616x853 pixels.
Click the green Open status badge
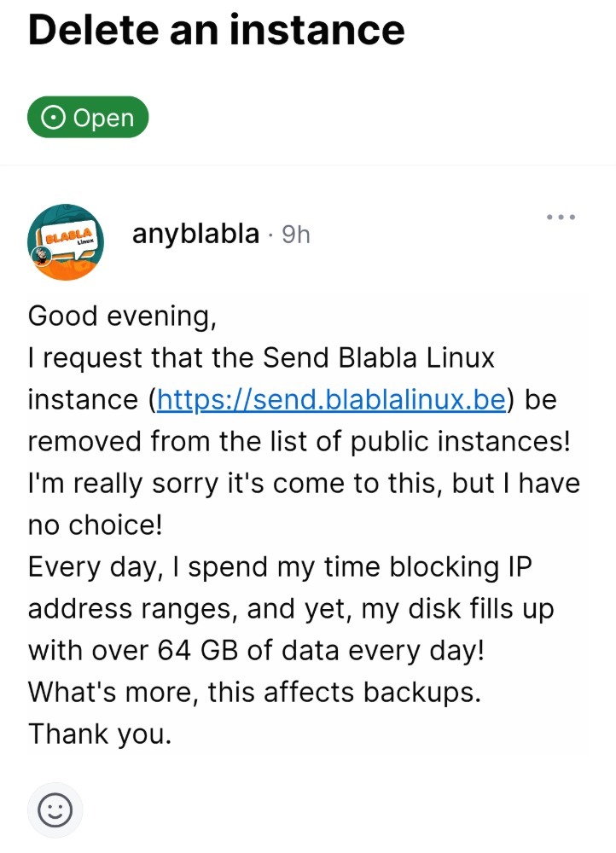(88, 117)
